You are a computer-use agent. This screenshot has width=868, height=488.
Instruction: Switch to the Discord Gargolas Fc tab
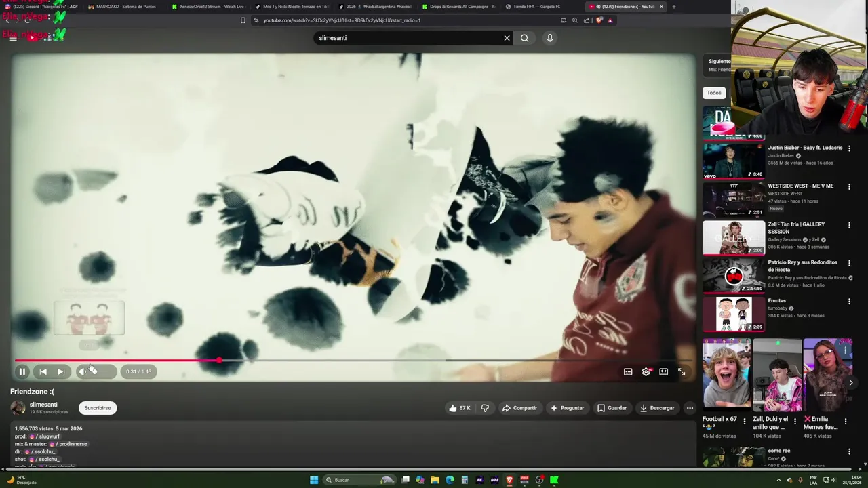pos(42,7)
